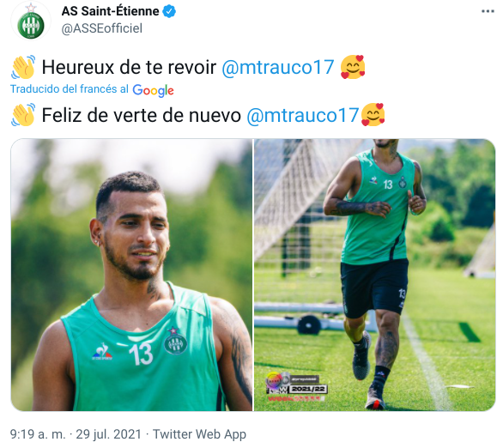This screenshot has width=503, height=448.
Task: Click the 2021/22 watermark badge on the photo
Action: 308,389
